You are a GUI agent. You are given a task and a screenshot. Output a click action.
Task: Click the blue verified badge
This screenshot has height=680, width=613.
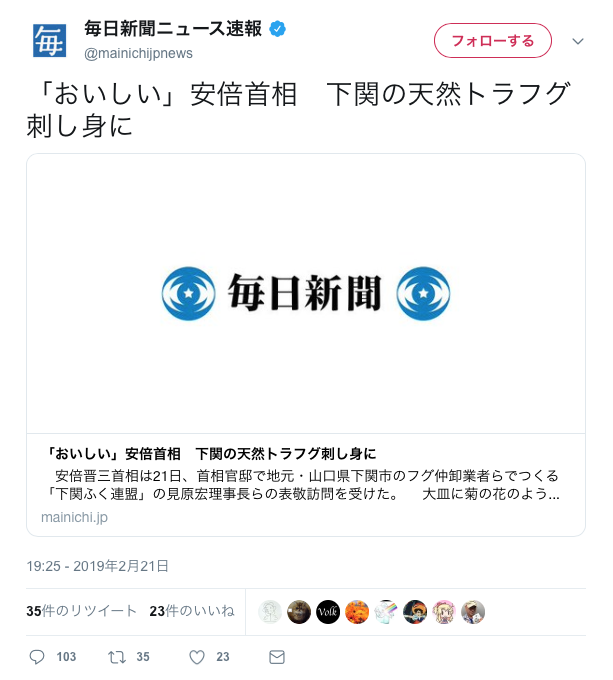tap(277, 29)
